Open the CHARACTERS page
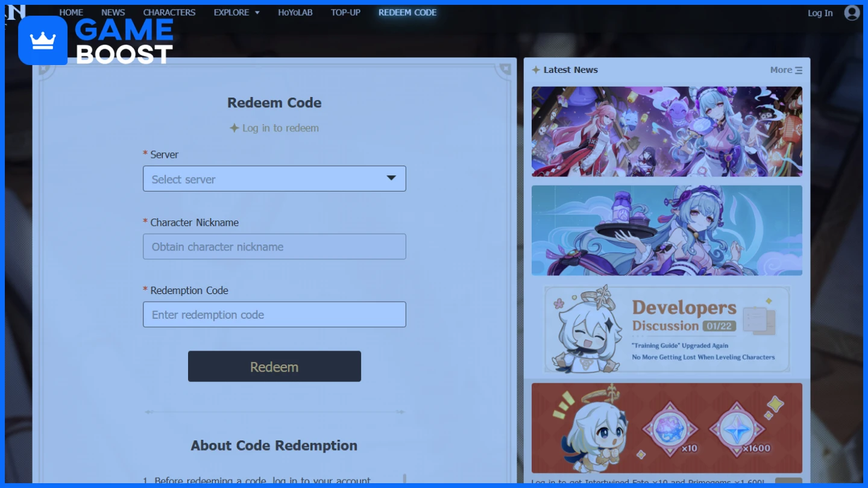Screen dimensions: 868x488 coord(169,13)
